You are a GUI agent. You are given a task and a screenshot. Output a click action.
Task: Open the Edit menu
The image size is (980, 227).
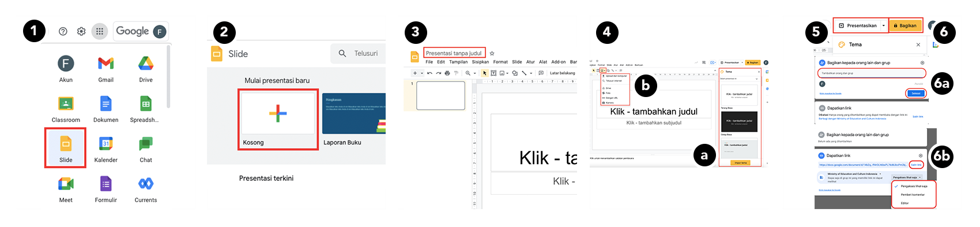(x=441, y=62)
